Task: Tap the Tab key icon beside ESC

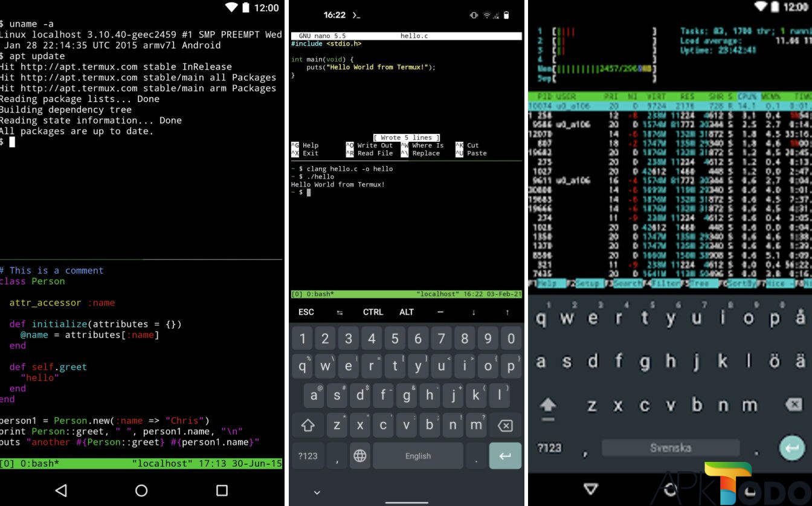Action: click(340, 312)
